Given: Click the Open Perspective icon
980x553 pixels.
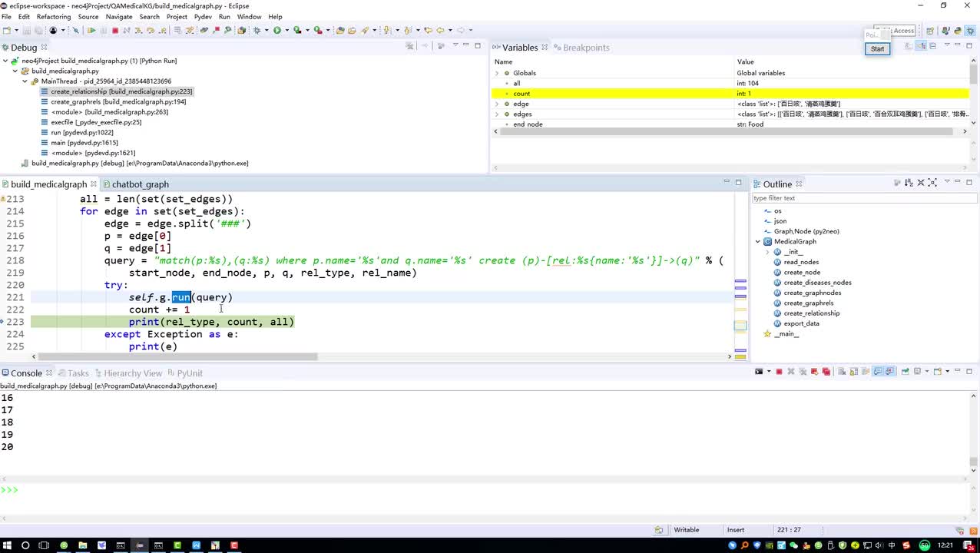Looking at the screenshot, I should click(929, 31).
